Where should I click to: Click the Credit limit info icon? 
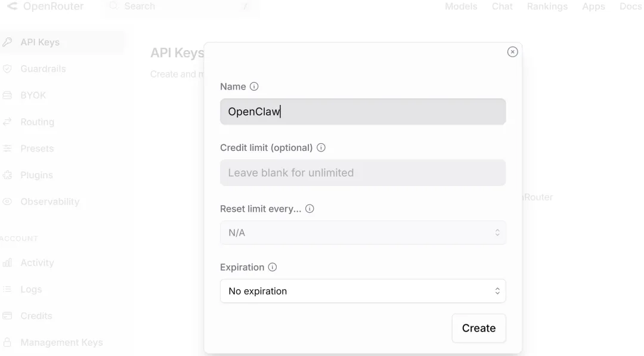click(x=321, y=147)
